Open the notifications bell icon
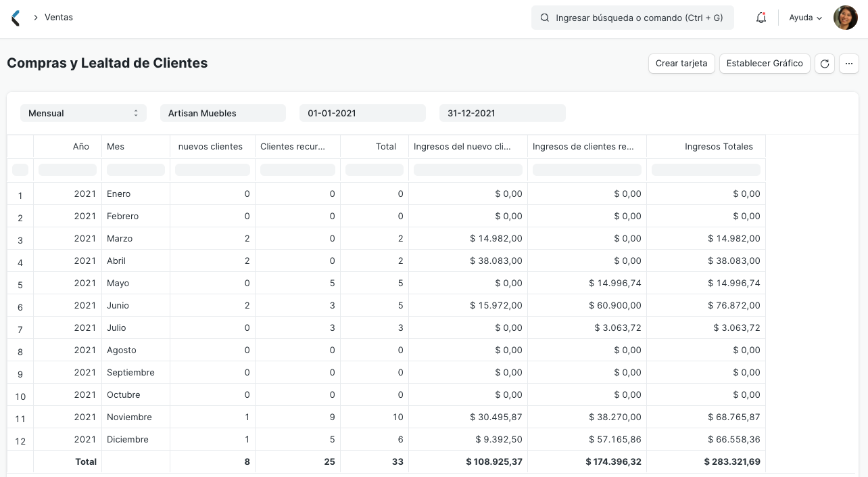Image resolution: width=868 pixels, height=477 pixels. pyautogui.click(x=761, y=18)
